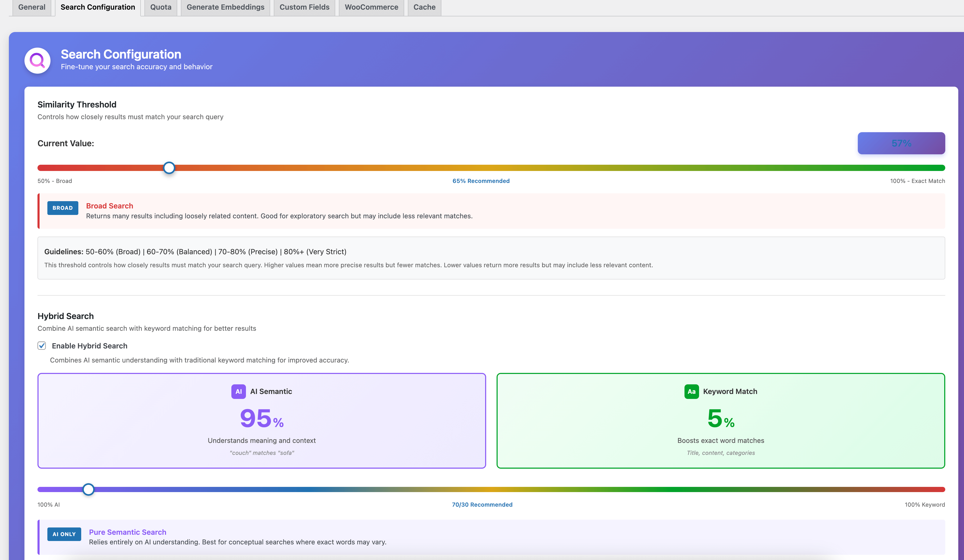Open the General tab
The height and width of the screenshot is (560, 964).
pyautogui.click(x=32, y=7)
